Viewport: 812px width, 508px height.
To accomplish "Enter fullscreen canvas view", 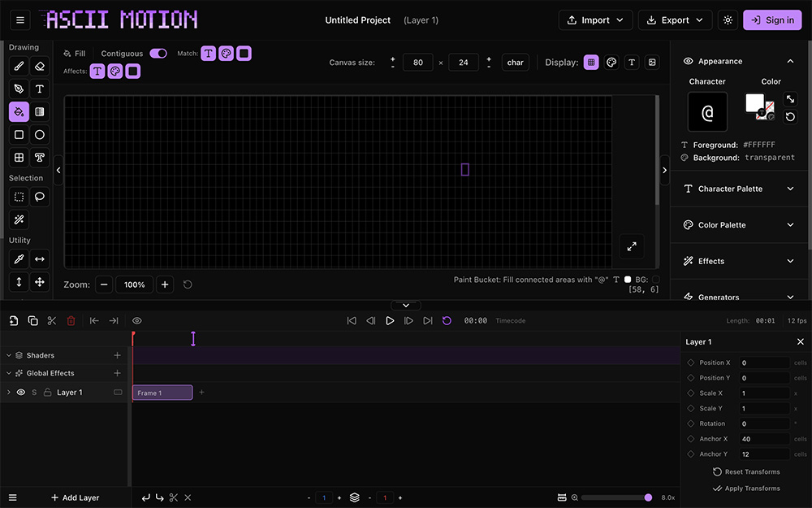I will (x=632, y=247).
